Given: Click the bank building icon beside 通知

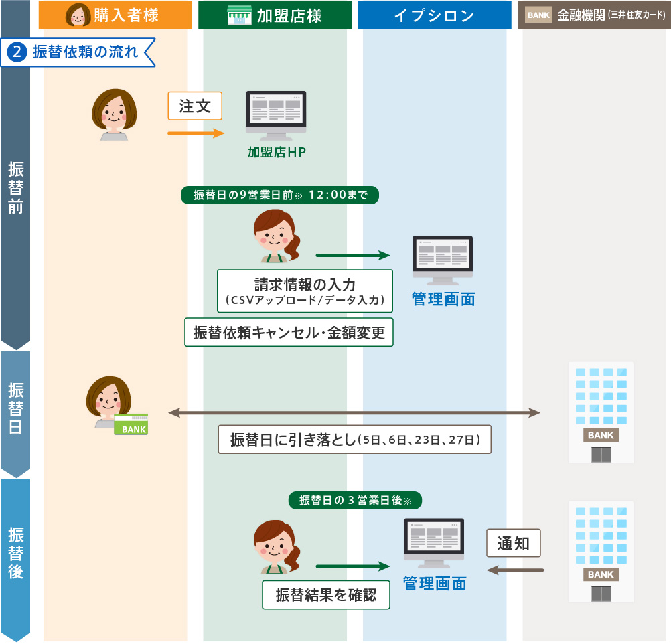Looking at the screenshot, I should tap(601, 551).
